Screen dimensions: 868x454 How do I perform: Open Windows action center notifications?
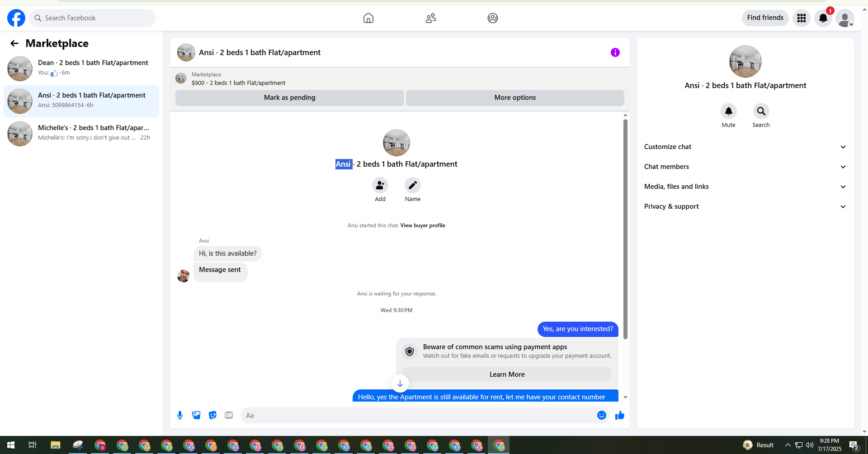click(x=854, y=445)
